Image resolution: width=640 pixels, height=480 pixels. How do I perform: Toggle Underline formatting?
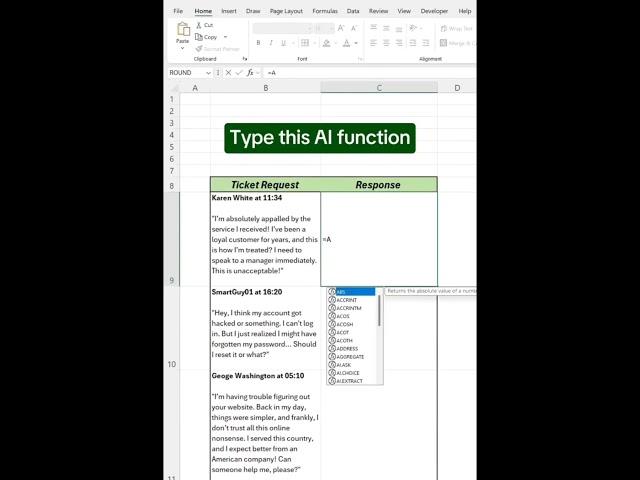click(283, 43)
